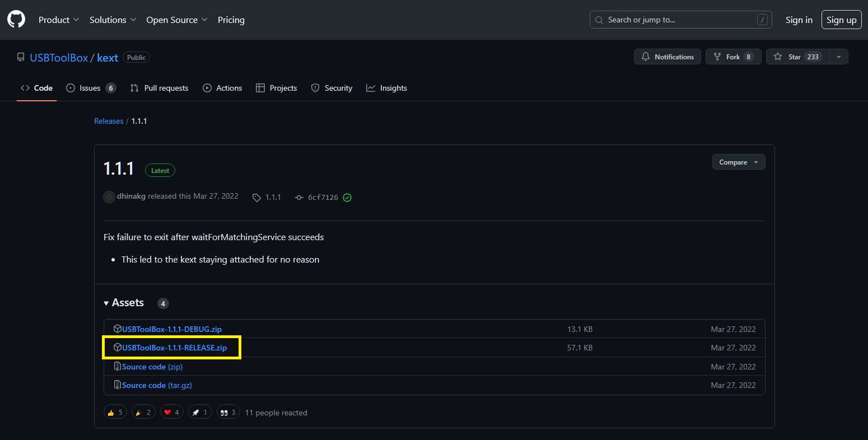Open dhinakg's profile link
Image resolution: width=868 pixels, height=440 pixels.
(x=131, y=196)
